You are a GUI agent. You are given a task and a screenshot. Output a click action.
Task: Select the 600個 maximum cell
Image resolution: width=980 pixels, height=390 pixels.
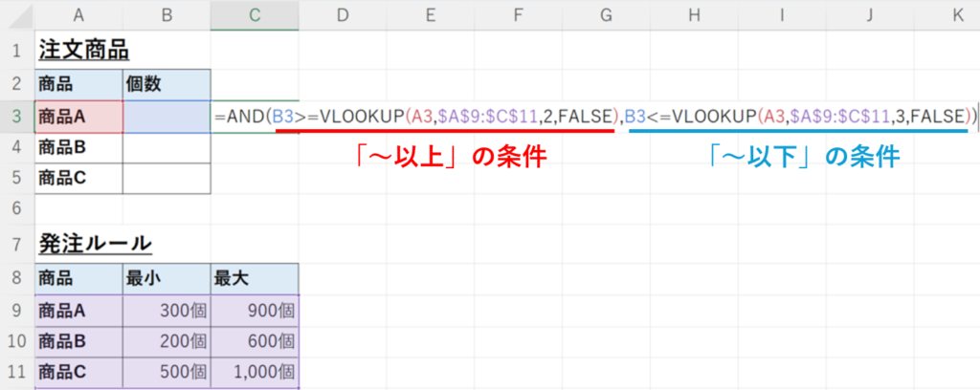click(x=255, y=341)
